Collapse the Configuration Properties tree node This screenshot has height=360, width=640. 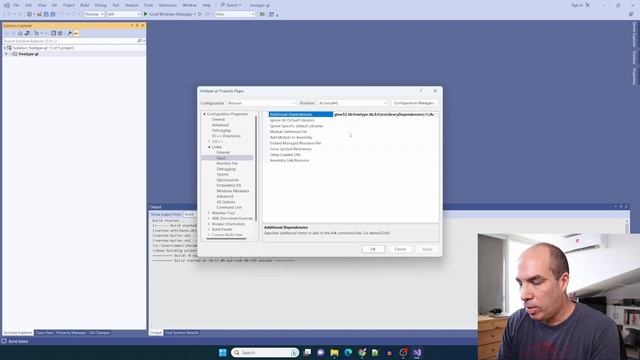click(x=204, y=114)
